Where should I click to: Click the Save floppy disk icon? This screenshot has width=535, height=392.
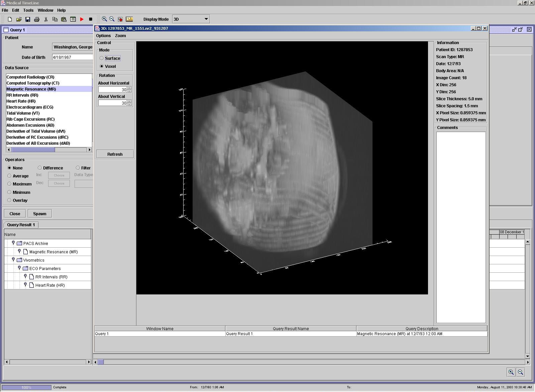coord(28,19)
